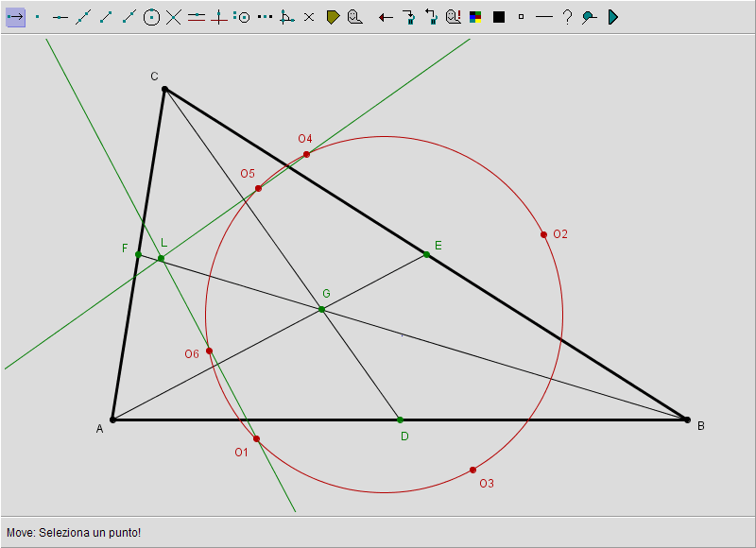The image size is (756, 548).
Task: Select the Move point arrow tool
Action: 15,17
